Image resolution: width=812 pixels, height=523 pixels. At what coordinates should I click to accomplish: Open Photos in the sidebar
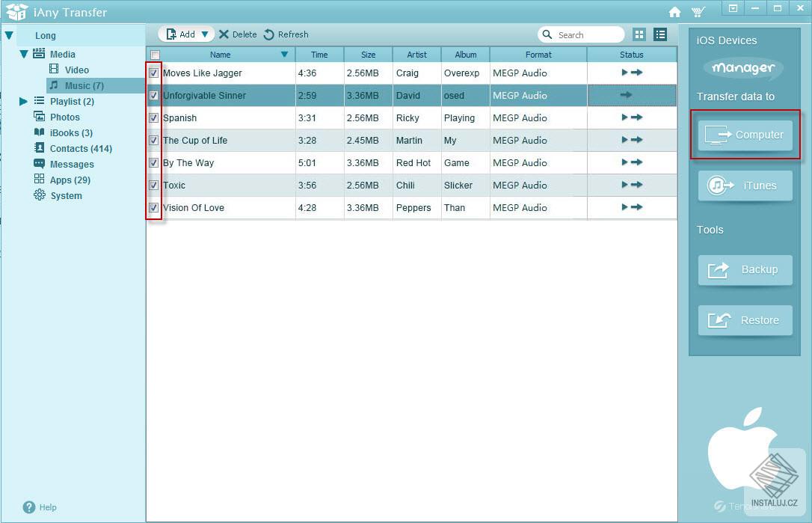(56, 117)
